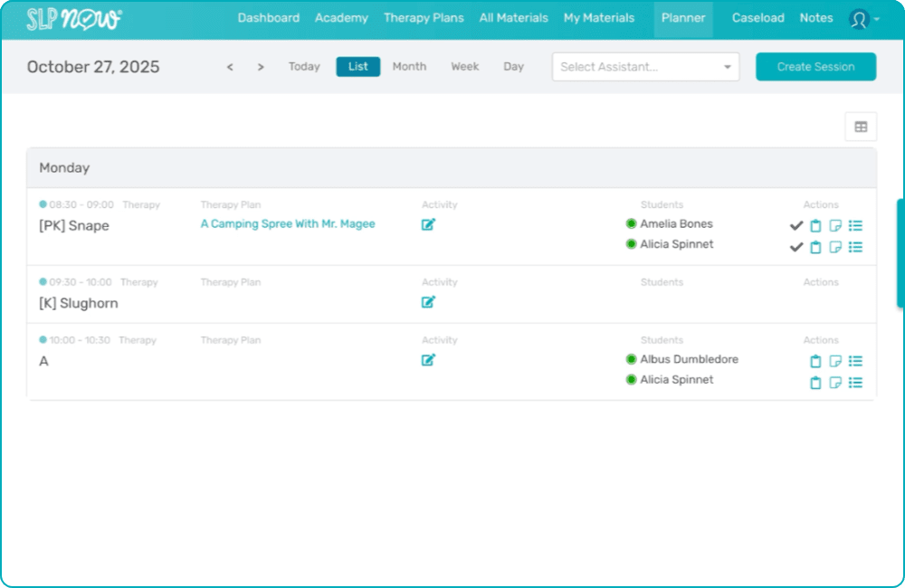Expand the Select Assistant dropdown
This screenshot has height=588, width=905.
[x=645, y=67]
